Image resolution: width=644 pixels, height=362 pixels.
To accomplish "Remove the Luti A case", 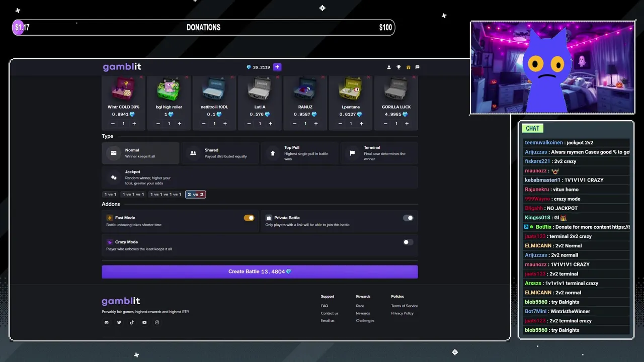I will click(277, 77).
